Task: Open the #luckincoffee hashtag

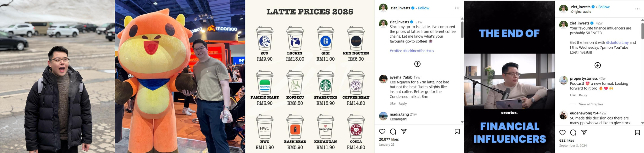Action: point(414,51)
